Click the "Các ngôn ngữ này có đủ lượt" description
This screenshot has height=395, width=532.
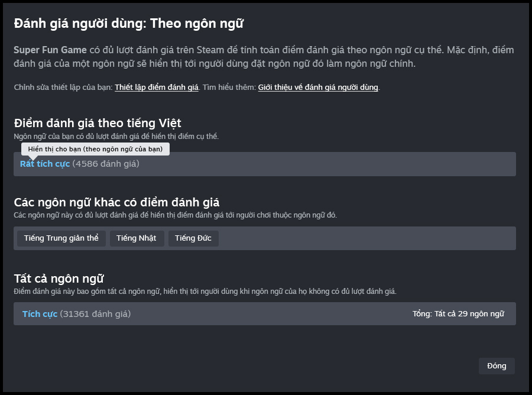[175, 215]
